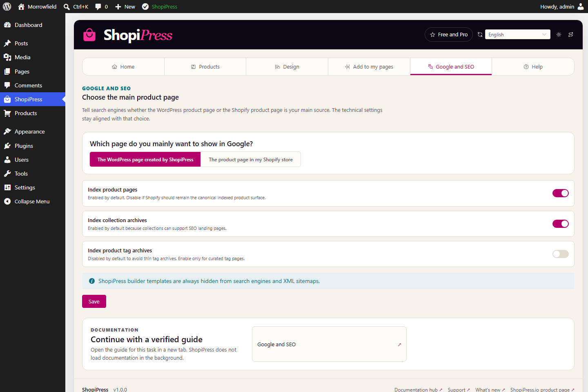Click the route settings icon in header
588x392 pixels.
pos(570,35)
